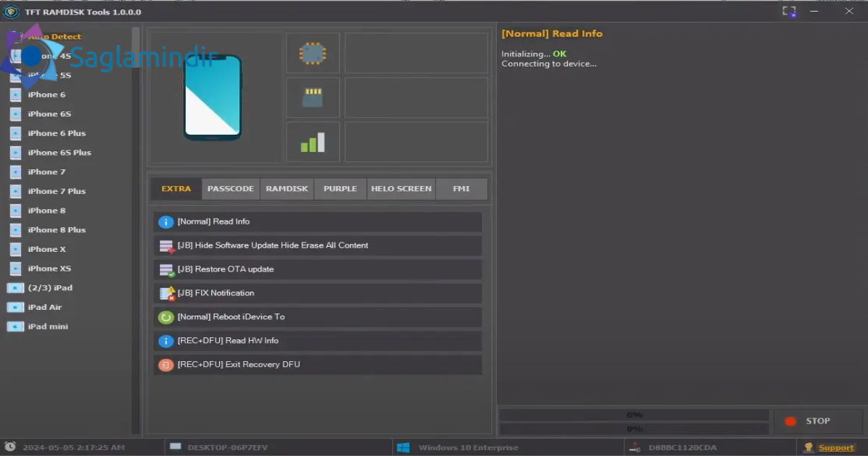
Task: Switch to the HELO SCREEN tab
Action: [401, 189]
